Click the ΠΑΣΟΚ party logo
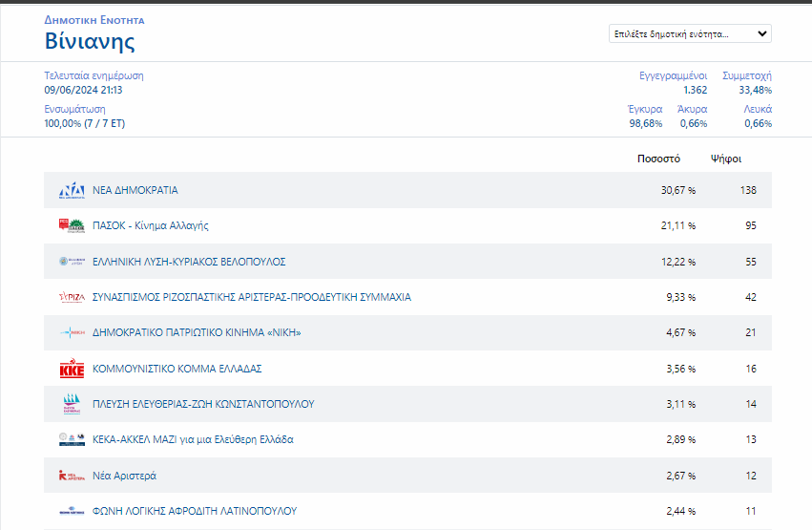 point(72,225)
